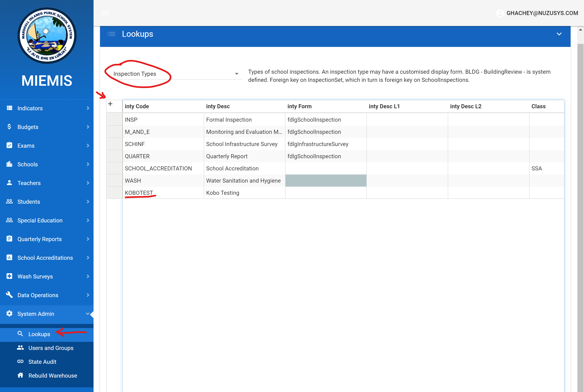The image size is (584, 392).
Task: Click the Budgets dollar sign icon
Action: (x=9, y=127)
